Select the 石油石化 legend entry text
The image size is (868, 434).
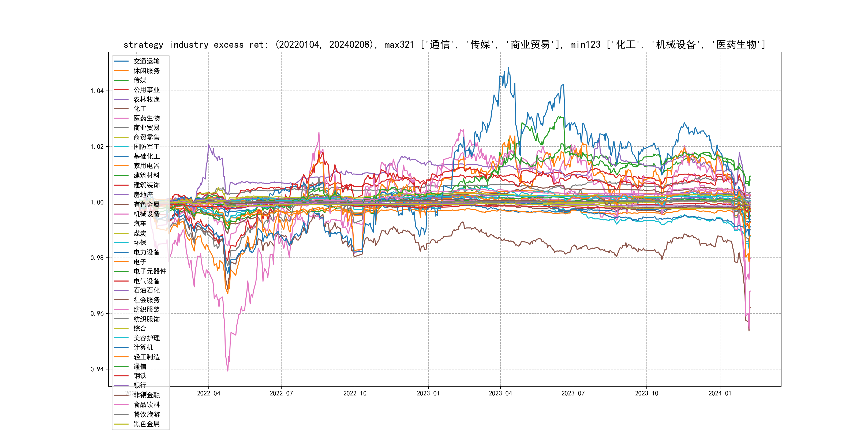click(x=147, y=290)
